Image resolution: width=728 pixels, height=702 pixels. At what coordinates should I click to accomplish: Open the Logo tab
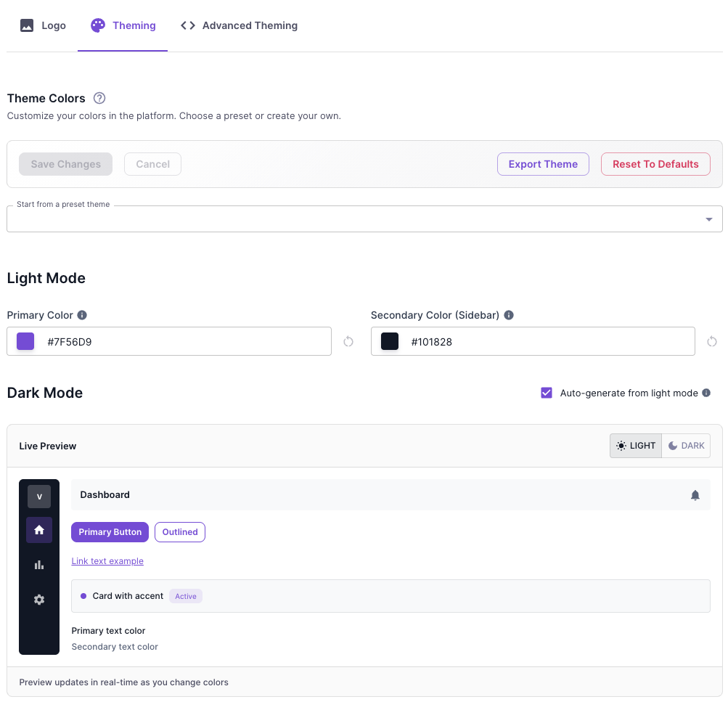click(x=42, y=25)
